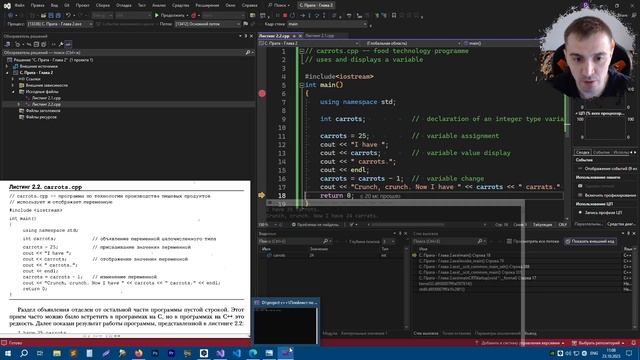Switch to the Листинг 2.1.cpp editor tab
This screenshot has height=360, width=640.
click(x=320, y=36)
